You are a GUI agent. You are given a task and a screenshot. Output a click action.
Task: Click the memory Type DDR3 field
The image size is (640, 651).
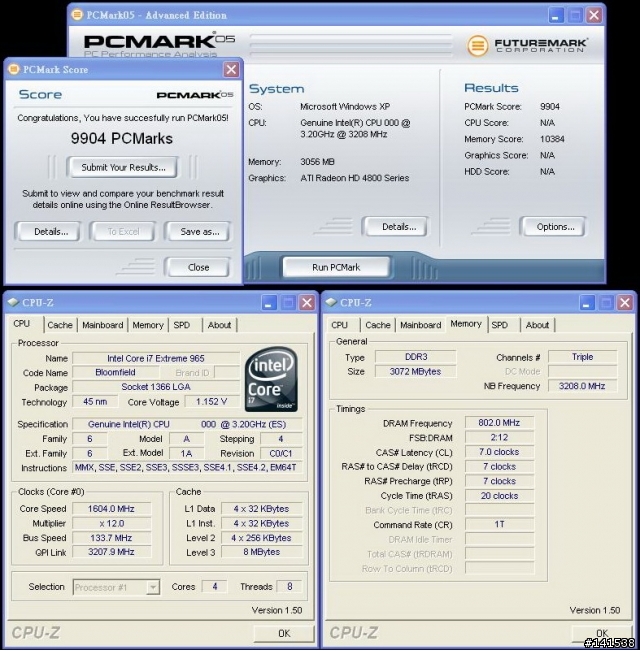tap(415, 357)
